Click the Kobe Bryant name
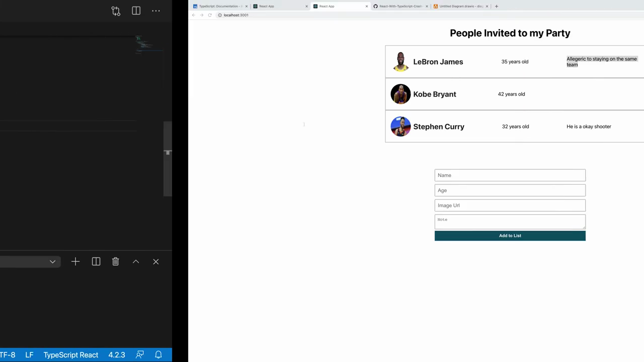Viewport: 644px width, 362px height. pyautogui.click(x=435, y=94)
